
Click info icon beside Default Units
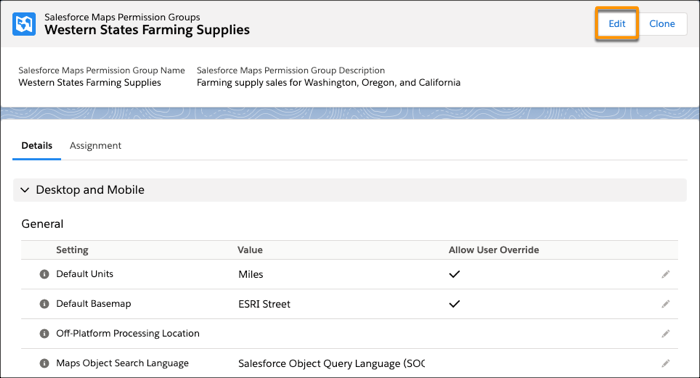[x=44, y=274]
